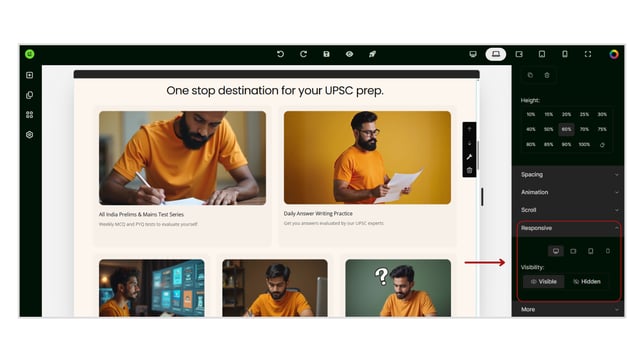The width and height of the screenshot is (644, 362).
Task: Set height to 75%
Action: (x=602, y=129)
